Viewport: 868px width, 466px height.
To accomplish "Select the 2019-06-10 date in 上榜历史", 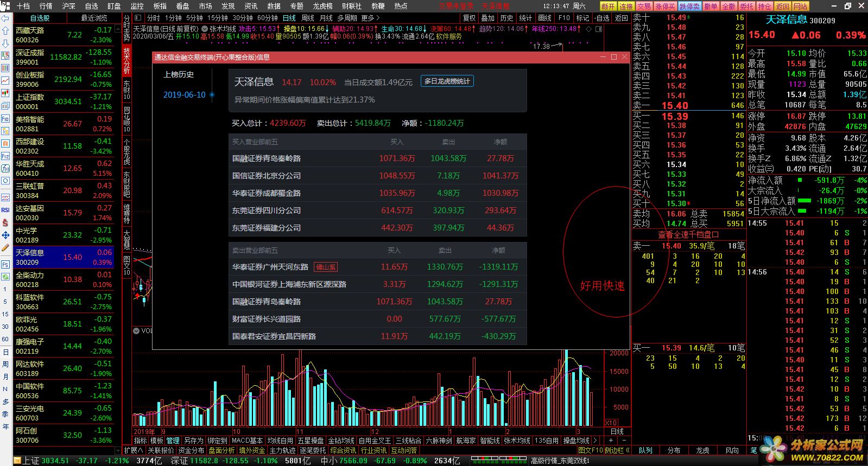I will pos(185,95).
